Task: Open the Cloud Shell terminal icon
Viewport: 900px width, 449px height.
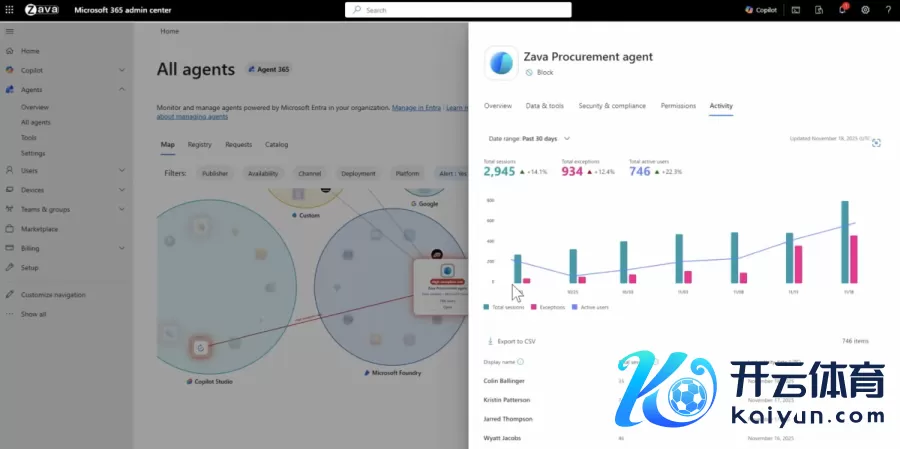Action: tap(796, 10)
